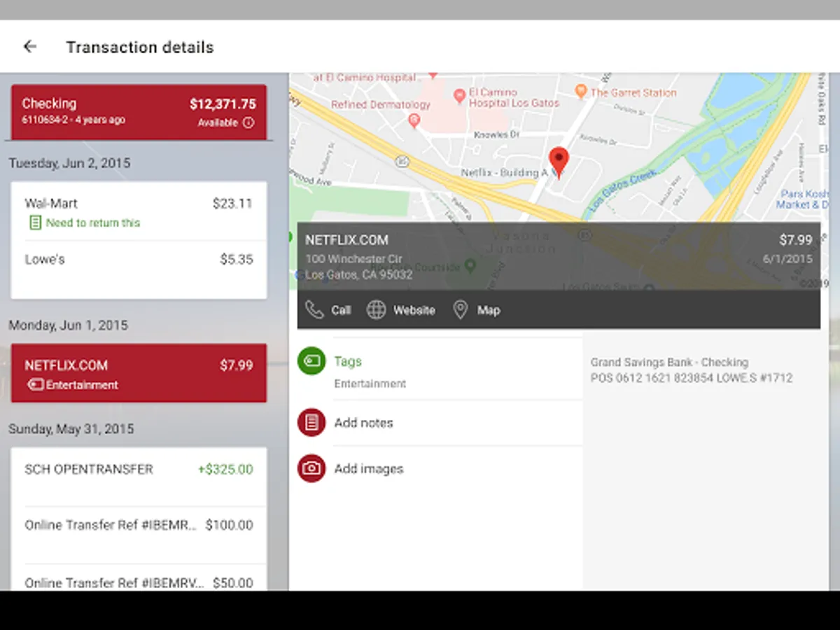Select the Tags row
The width and height of the screenshot is (840, 630).
(440, 370)
